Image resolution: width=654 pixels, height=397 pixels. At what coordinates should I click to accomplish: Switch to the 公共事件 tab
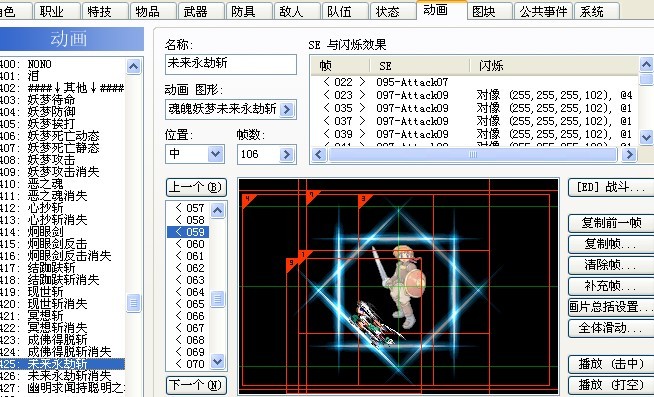543,11
